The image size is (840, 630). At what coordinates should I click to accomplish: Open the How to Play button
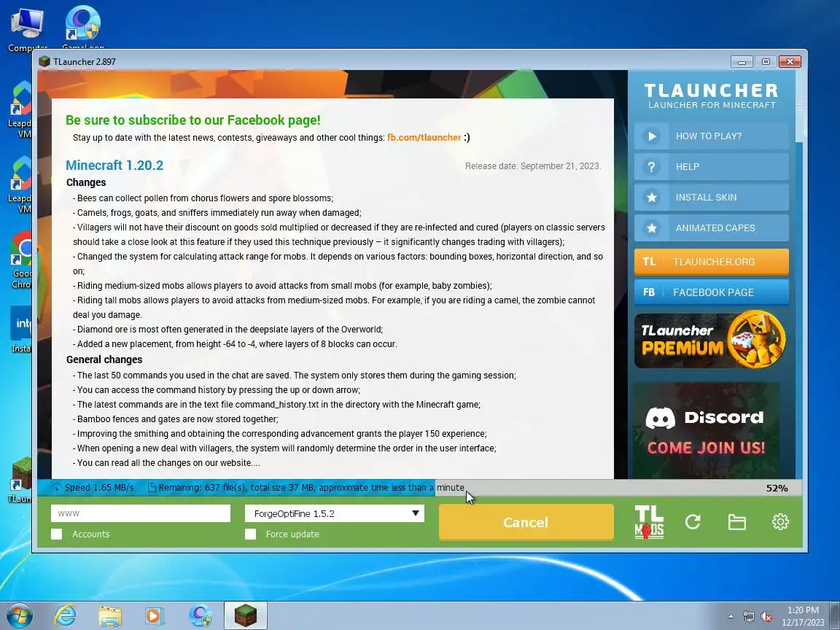coord(712,136)
